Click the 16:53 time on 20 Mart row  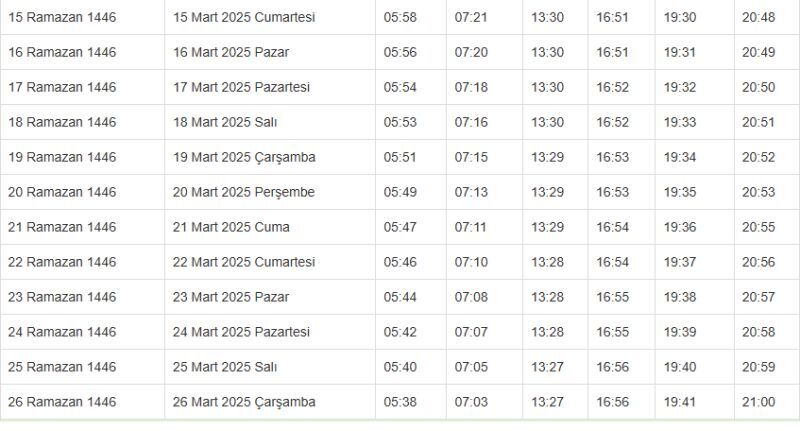tap(613, 192)
